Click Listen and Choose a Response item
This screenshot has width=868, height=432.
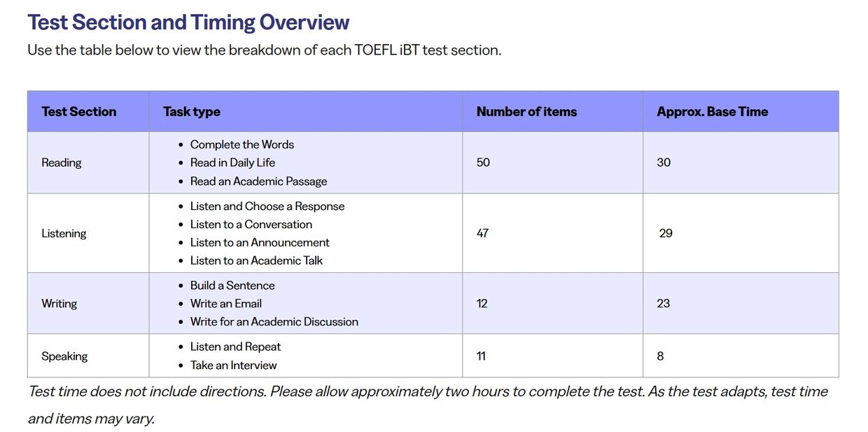(267, 206)
